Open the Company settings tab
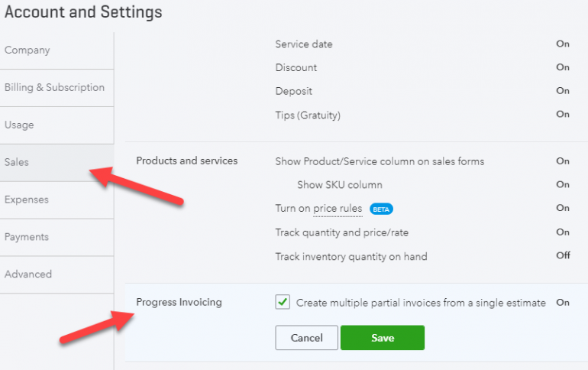 (x=27, y=50)
